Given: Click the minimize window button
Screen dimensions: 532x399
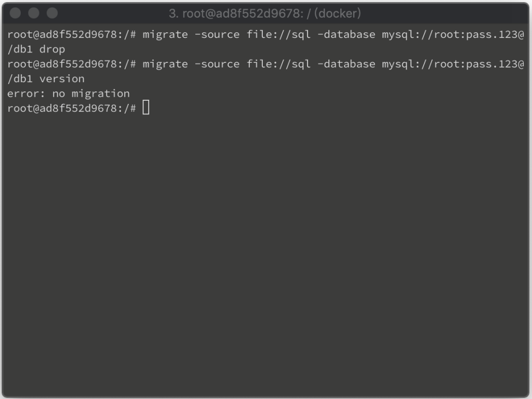Looking at the screenshot, I should point(34,13).
